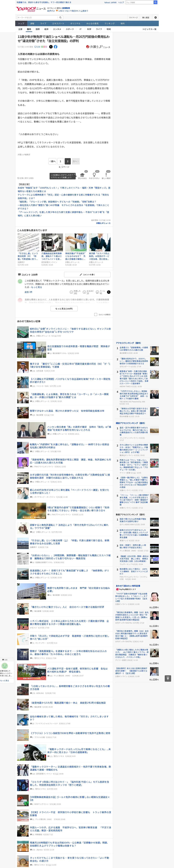The image size is (174, 868).
Task: Click in the ウェブ検索 input field
Action: 139,2
